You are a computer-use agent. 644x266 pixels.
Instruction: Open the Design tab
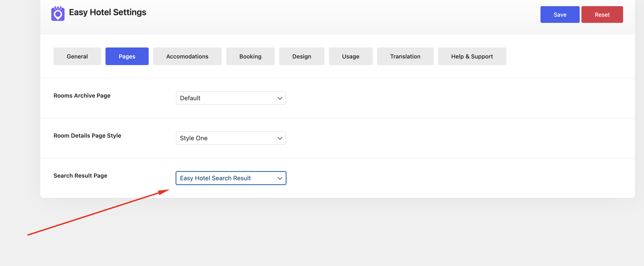pyautogui.click(x=301, y=56)
